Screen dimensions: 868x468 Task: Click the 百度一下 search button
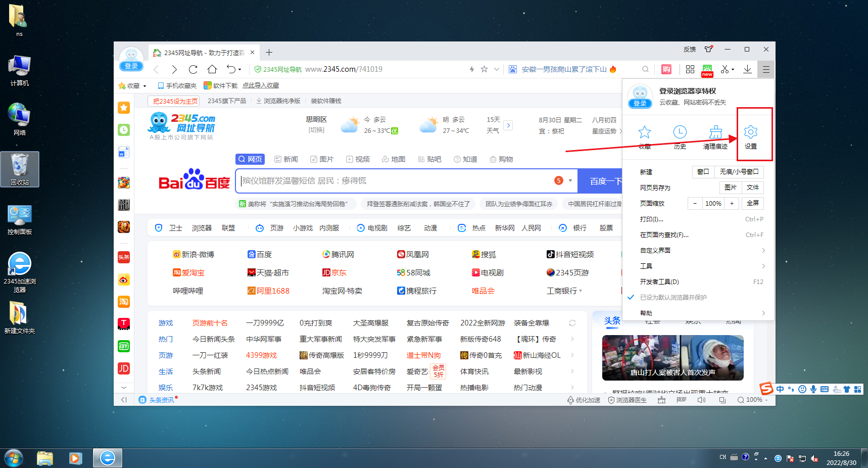pyautogui.click(x=600, y=181)
